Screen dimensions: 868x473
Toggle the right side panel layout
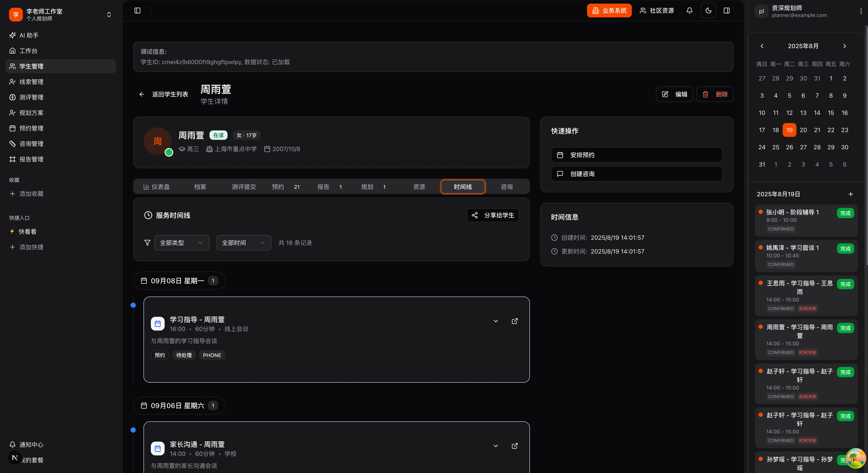click(x=727, y=10)
